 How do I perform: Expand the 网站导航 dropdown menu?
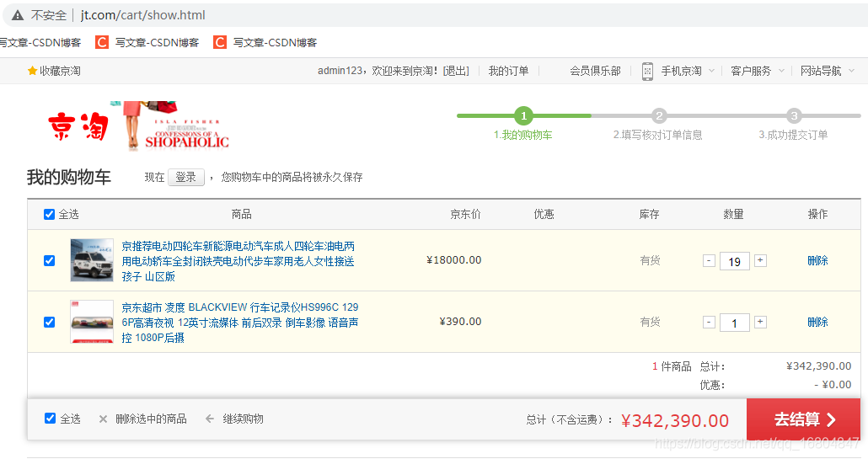851,71
